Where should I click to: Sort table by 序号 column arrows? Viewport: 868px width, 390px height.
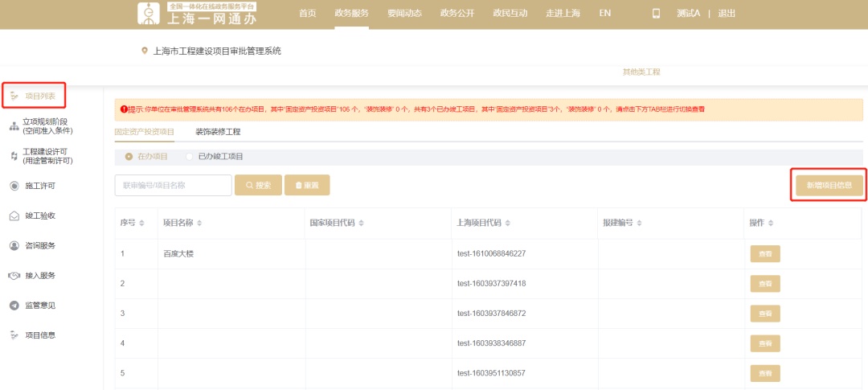[142, 223]
